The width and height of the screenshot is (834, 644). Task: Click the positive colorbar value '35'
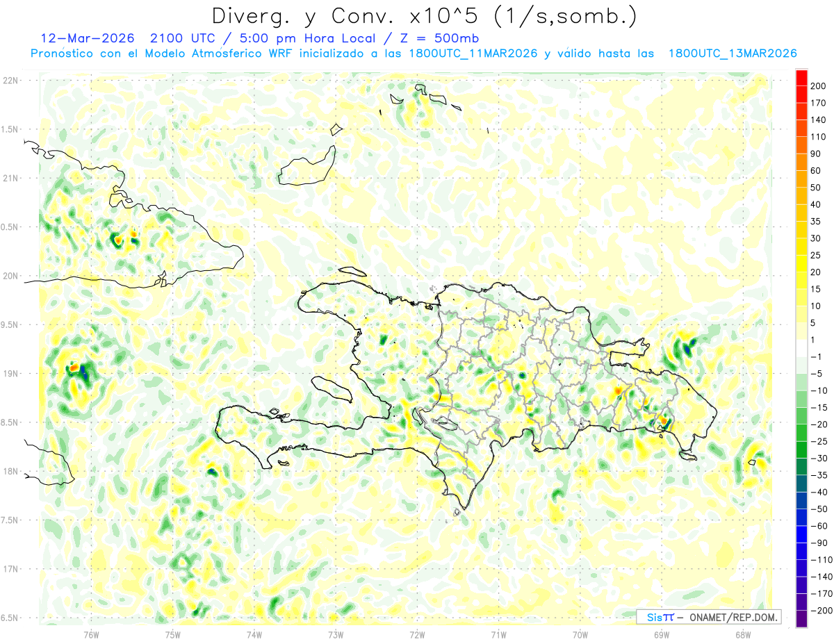[816, 222]
